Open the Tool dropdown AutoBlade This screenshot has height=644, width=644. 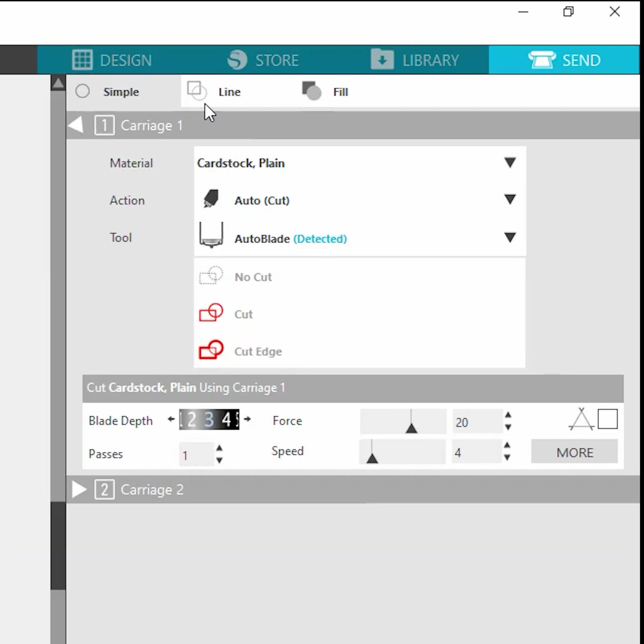tap(360, 238)
